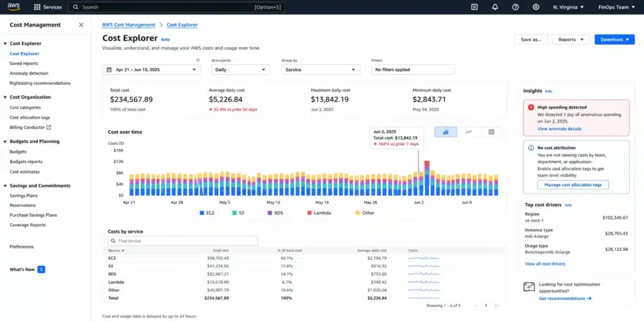Close the Cost Management sidebar

[x=81, y=25]
